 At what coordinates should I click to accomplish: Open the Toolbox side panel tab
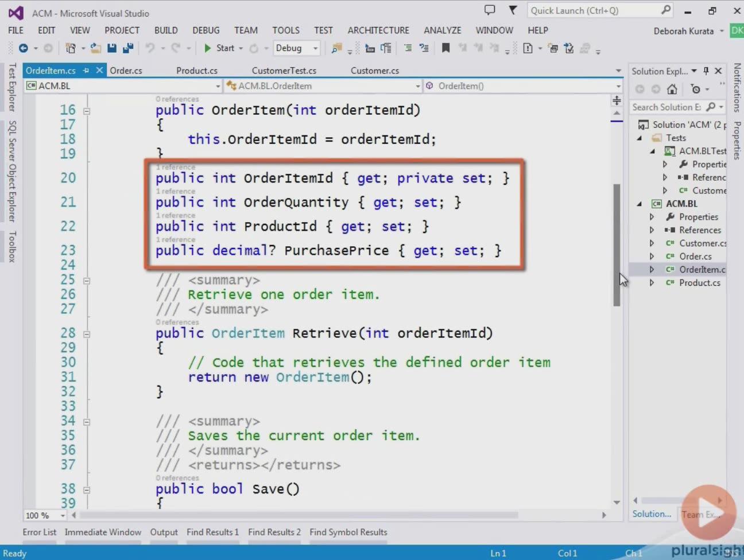click(x=12, y=247)
